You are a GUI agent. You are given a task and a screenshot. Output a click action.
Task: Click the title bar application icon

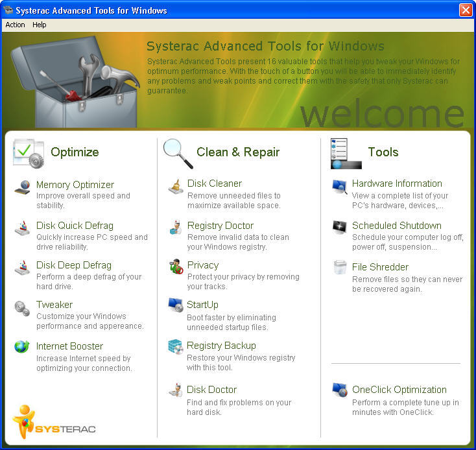tap(8, 10)
